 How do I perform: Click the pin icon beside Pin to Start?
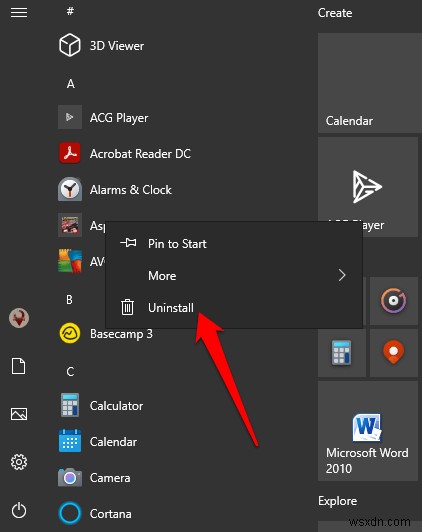(128, 243)
